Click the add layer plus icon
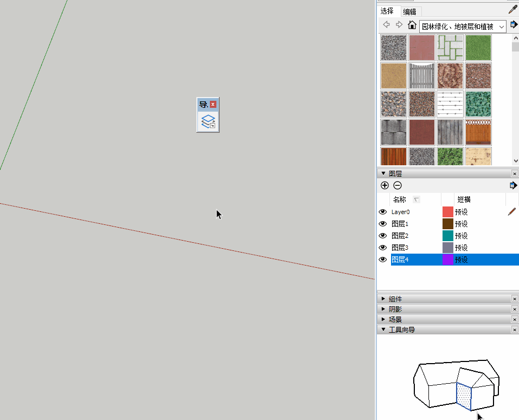 point(385,185)
